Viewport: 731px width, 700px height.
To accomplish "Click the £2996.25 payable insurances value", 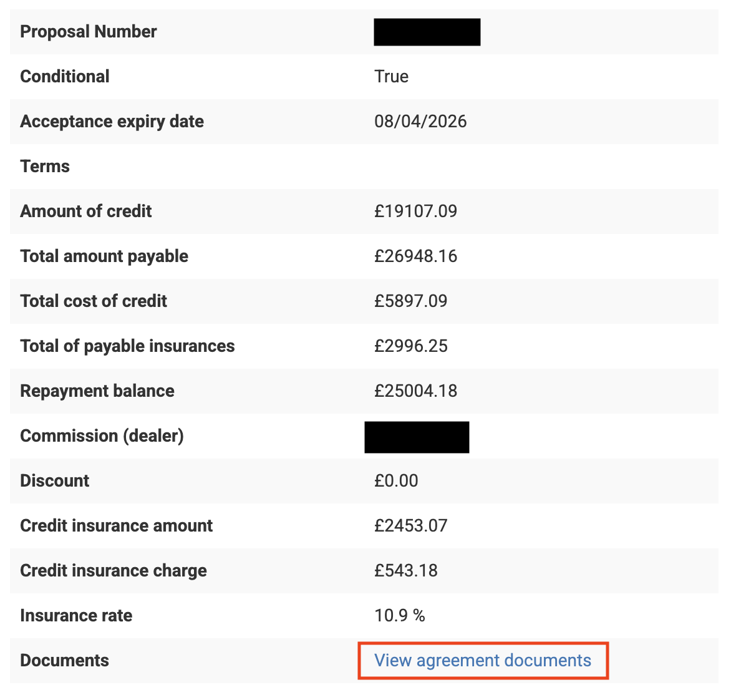I will [x=410, y=346].
